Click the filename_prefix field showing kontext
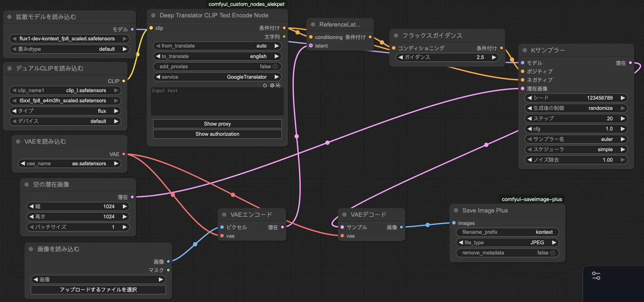 click(x=507, y=232)
